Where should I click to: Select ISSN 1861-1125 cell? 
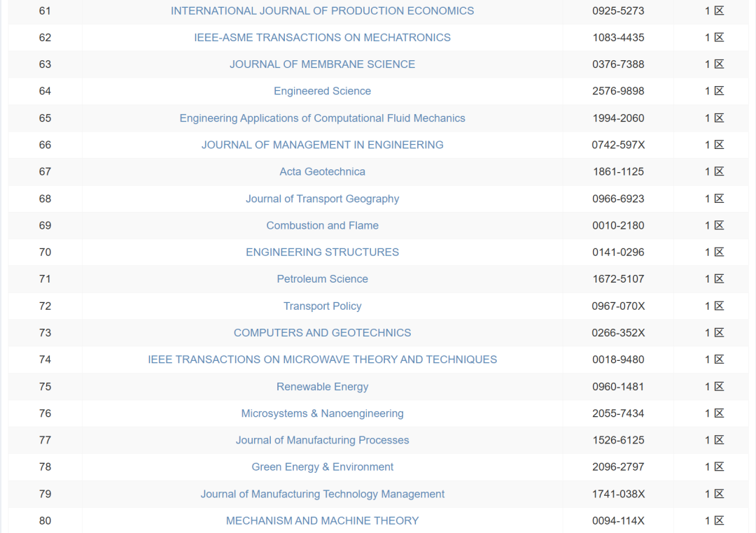coord(618,171)
